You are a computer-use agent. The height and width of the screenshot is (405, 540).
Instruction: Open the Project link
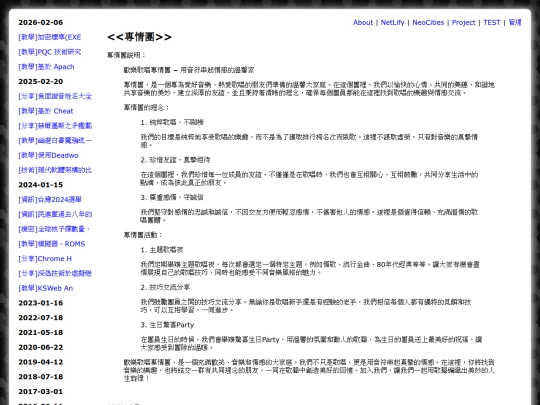click(x=464, y=22)
